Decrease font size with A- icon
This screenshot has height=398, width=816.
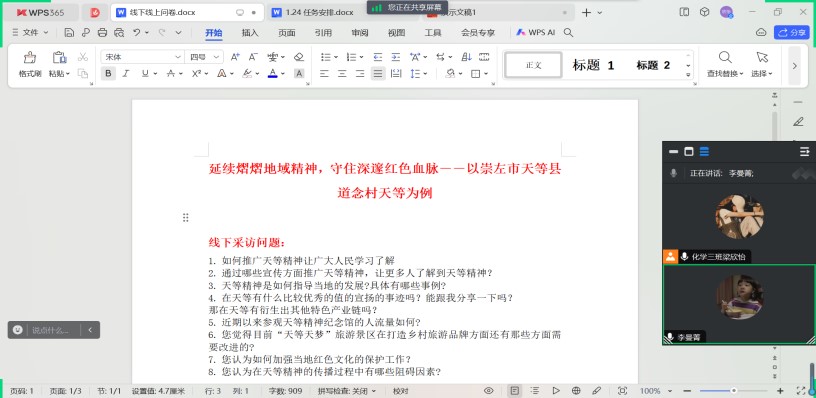(253, 57)
